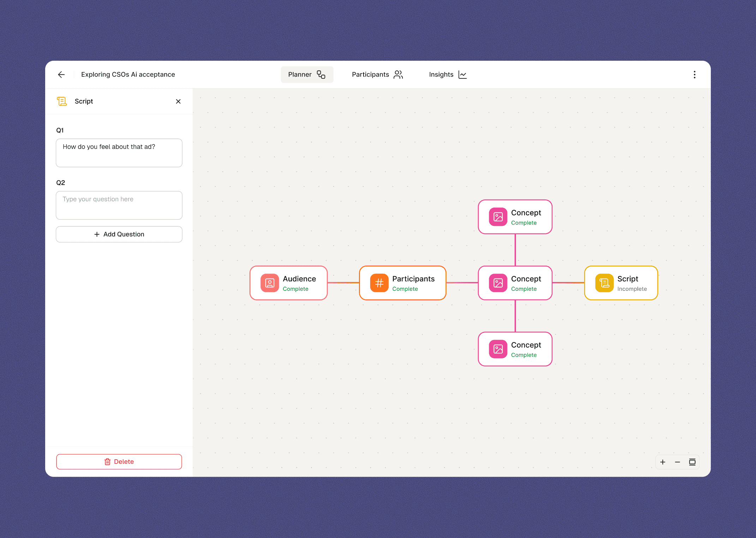Close the Script side panel
This screenshot has width=756, height=538.
coord(178,101)
